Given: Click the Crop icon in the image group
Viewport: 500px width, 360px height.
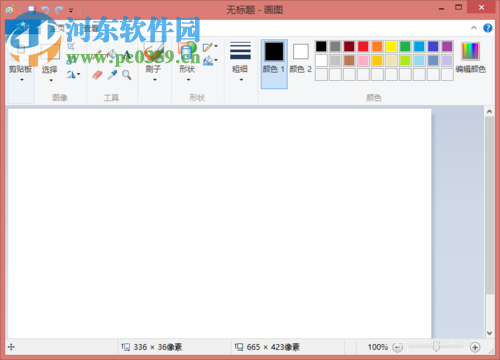Looking at the screenshot, I should point(71,46).
